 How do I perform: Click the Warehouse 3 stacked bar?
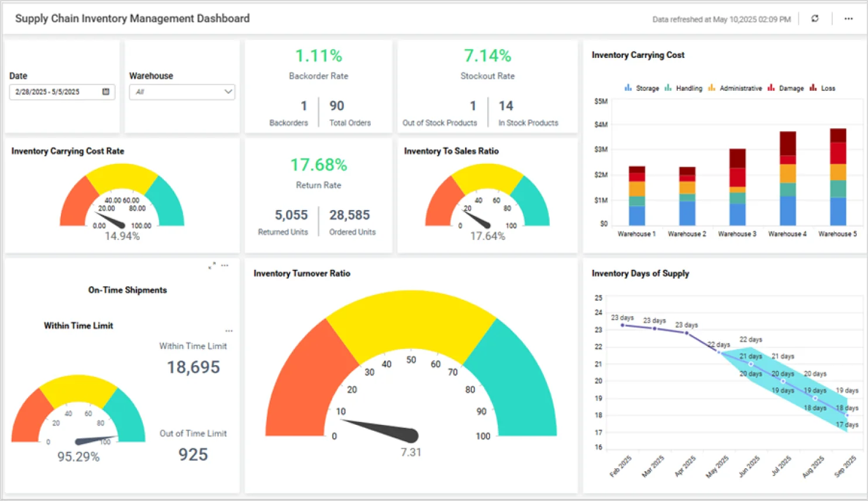pos(738,187)
